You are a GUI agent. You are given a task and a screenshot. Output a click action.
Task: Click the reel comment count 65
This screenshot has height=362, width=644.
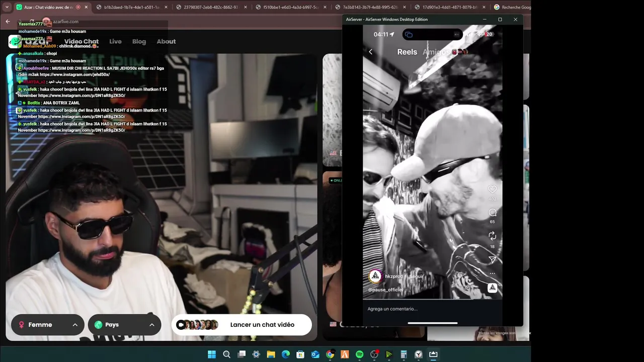pos(493,222)
